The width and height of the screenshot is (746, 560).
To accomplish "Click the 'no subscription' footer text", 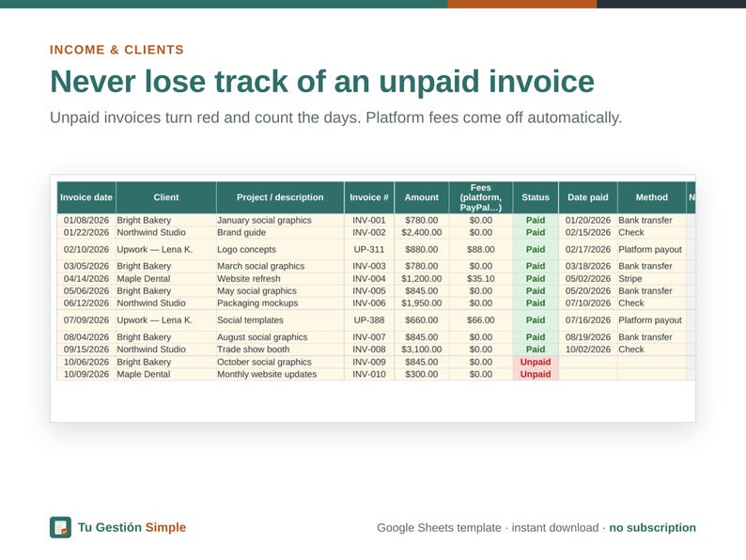I will (652, 528).
